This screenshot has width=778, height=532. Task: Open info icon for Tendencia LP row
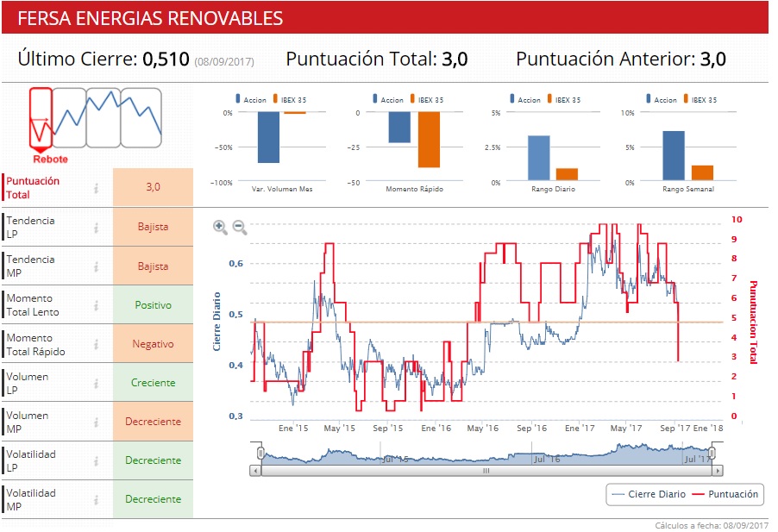pos(97,228)
